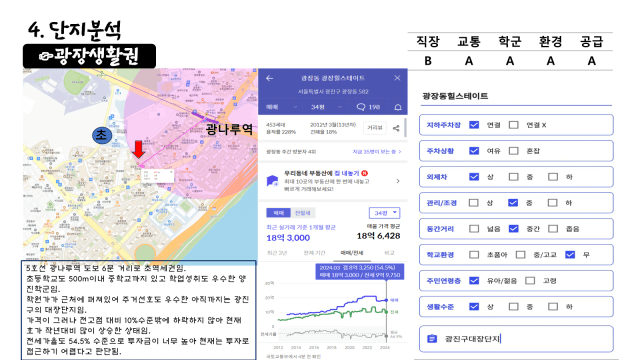Toggle 관리/조경 하 checkbox
This screenshot has height=360, width=640.
(552, 202)
